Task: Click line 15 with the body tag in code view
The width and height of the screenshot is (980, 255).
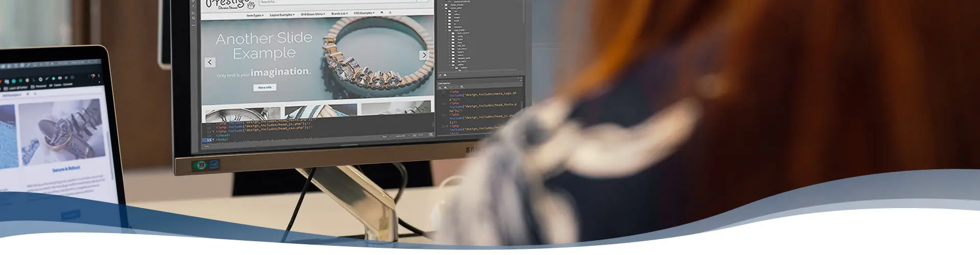Action: tap(222, 139)
